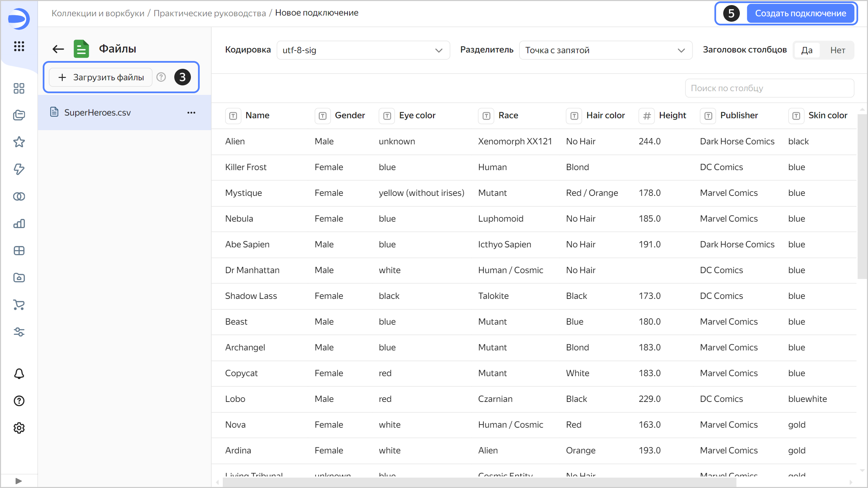Select Нет for column header
Image resolution: width=868 pixels, height=488 pixels.
tap(837, 50)
